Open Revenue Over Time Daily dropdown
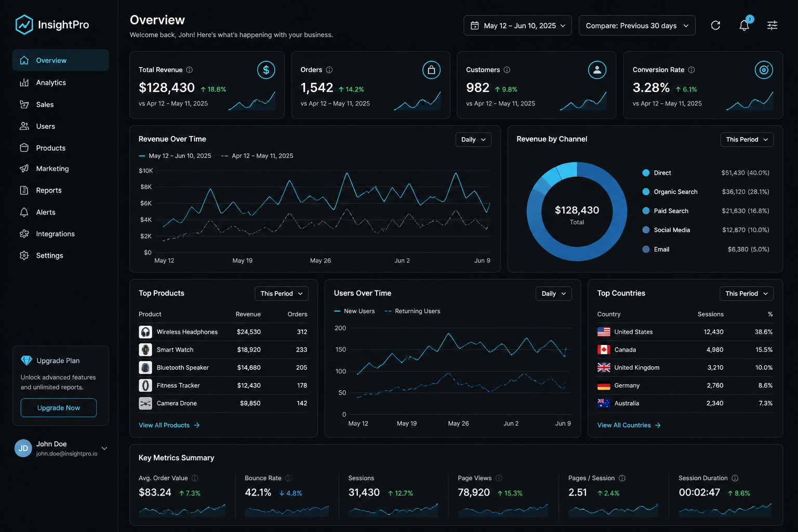This screenshot has width=798, height=532. click(473, 139)
